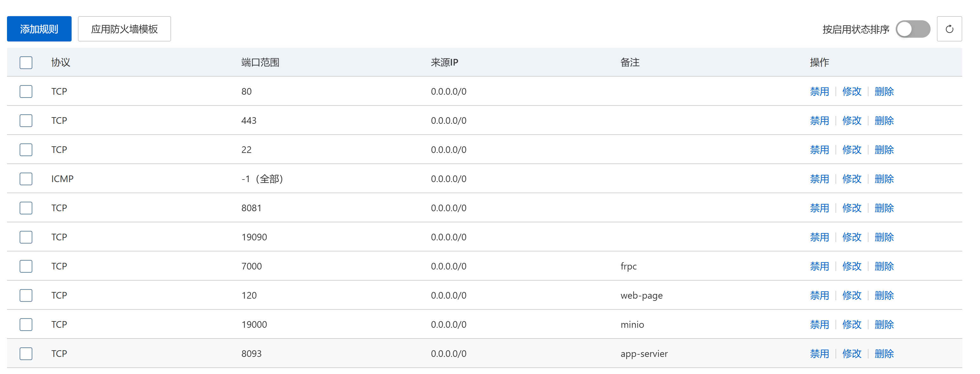Open 应用防火墙模板 button
Screen dimensions: 980x374
[124, 29]
